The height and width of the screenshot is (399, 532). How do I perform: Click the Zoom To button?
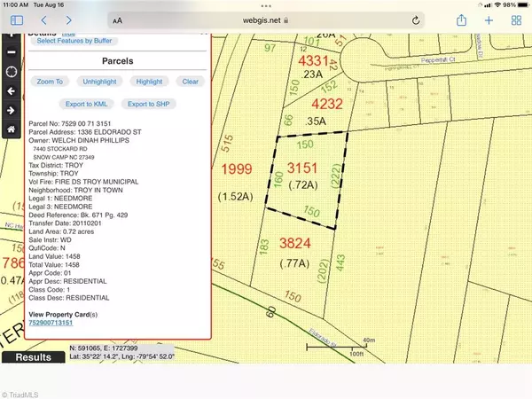click(50, 81)
